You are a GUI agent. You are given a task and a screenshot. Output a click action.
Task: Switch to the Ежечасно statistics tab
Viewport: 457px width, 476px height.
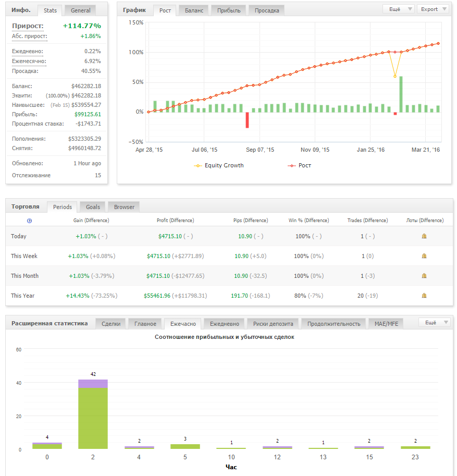pos(183,324)
